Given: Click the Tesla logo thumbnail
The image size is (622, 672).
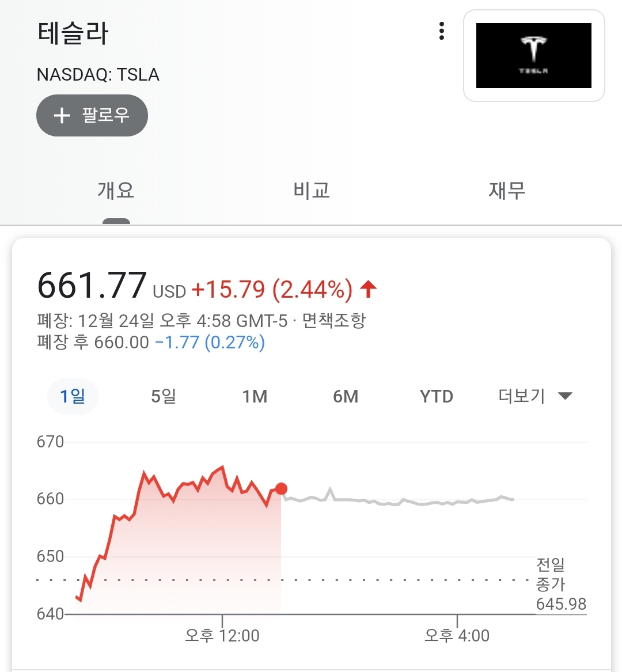Looking at the screenshot, I should point(533,55).
